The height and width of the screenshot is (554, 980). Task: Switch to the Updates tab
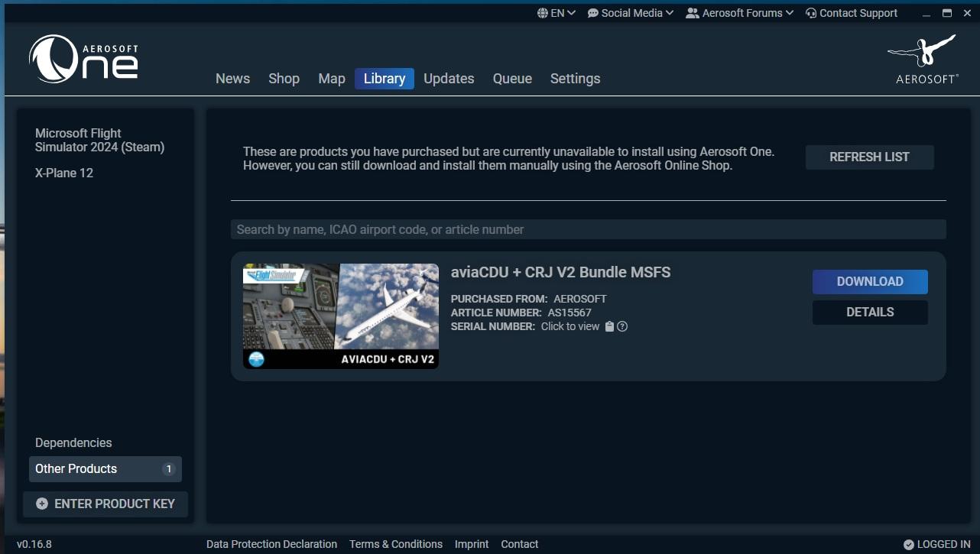(449, 79)
